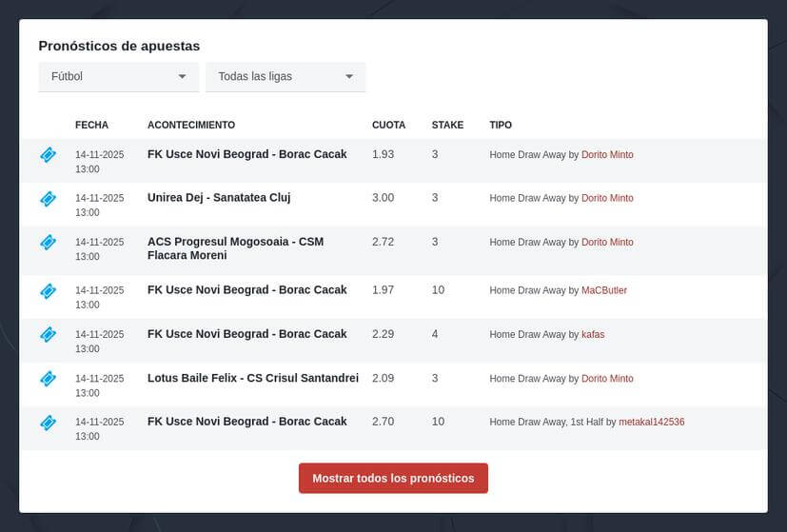Select ACS Progresul Mogosoaia - CSM Flacara Moreni event

pos(235,248)
